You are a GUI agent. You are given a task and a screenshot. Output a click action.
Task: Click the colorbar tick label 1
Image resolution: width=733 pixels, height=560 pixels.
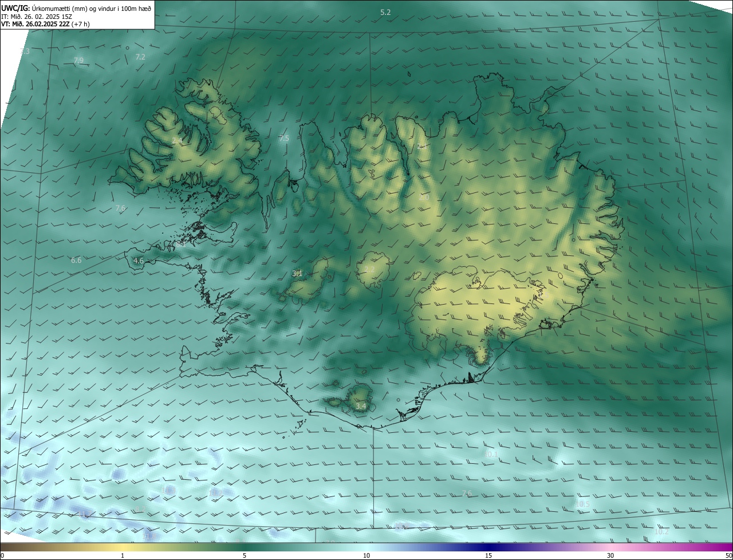pos(123,555)
